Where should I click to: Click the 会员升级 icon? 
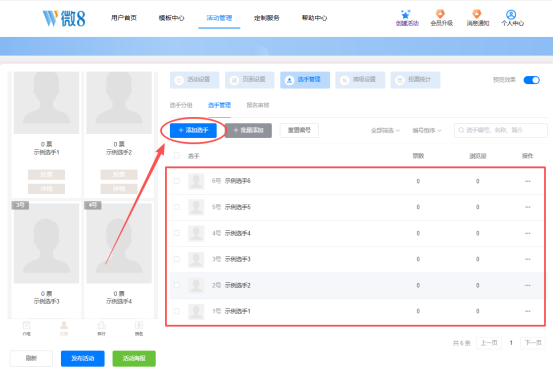pos(441,14)
